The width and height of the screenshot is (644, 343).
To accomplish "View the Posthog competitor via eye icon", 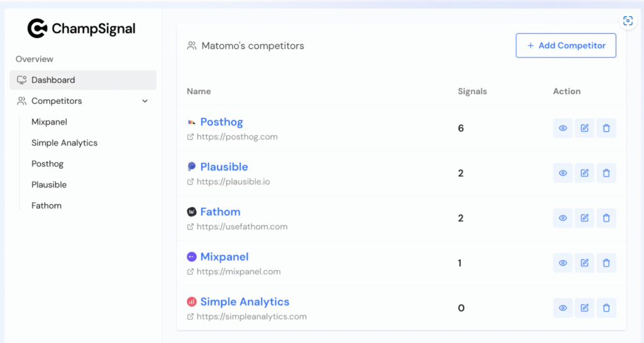I will click(x=563, y=128).
